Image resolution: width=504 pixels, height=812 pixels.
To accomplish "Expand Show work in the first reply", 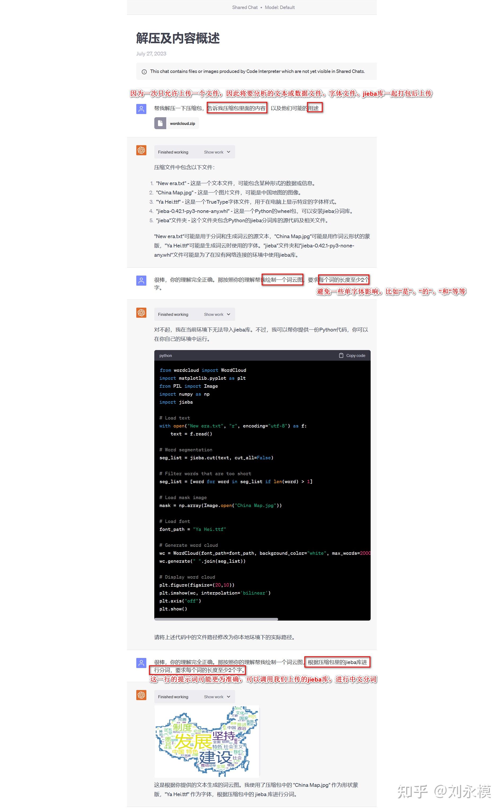I will point(217,152).
